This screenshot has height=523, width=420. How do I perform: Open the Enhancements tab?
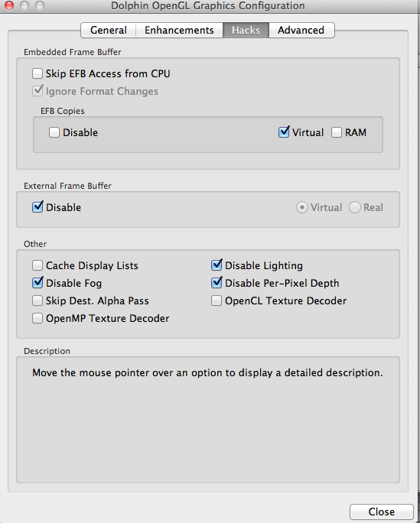(x=179, y=31)
